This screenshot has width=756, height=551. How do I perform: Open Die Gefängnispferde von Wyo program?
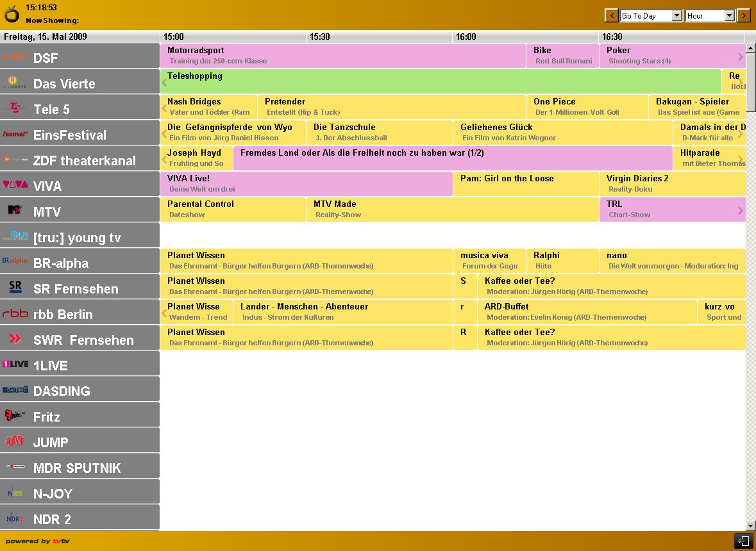[233, 132]
